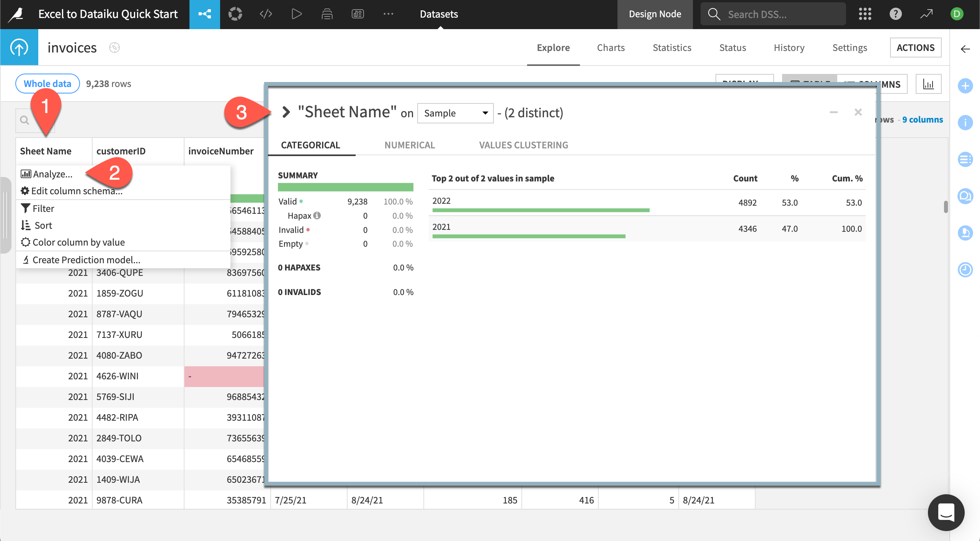Open the Sample dropdown in the analyze window

455,113
